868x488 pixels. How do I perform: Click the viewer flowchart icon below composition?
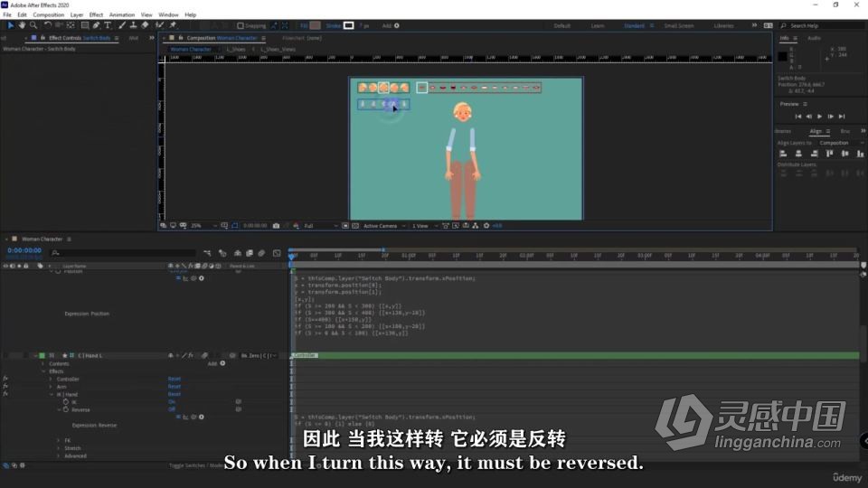(476, 226)
